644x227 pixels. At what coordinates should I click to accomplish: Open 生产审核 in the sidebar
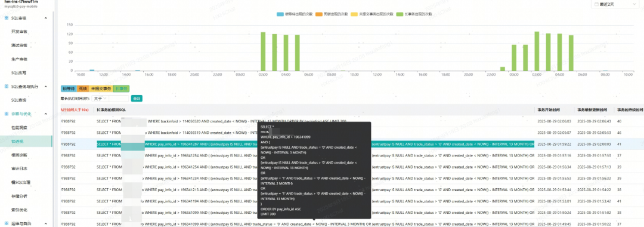click(x=19, y=59)
